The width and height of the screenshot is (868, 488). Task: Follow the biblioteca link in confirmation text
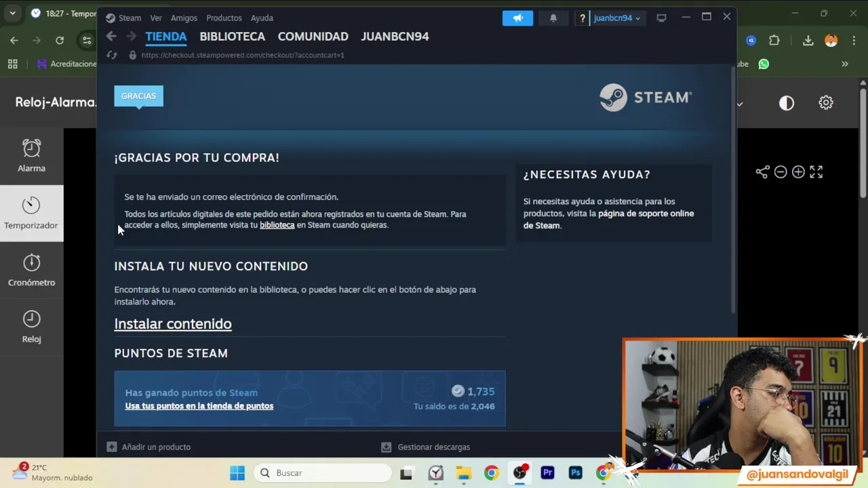tap(277, 225)
